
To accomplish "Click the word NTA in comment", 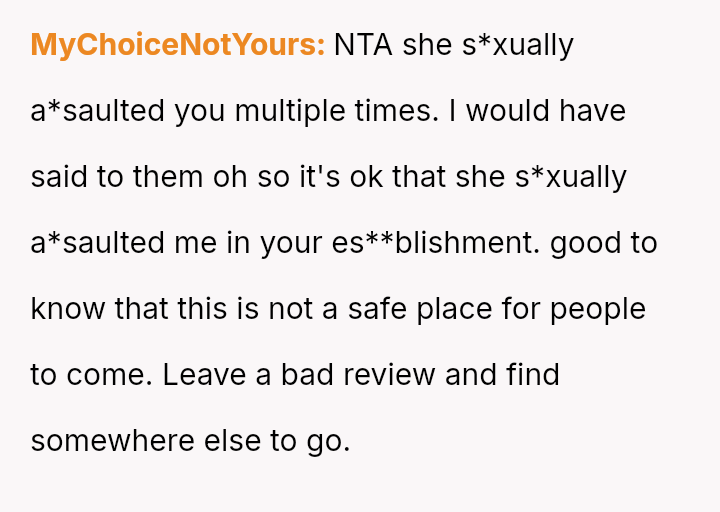I will [363, 45].
